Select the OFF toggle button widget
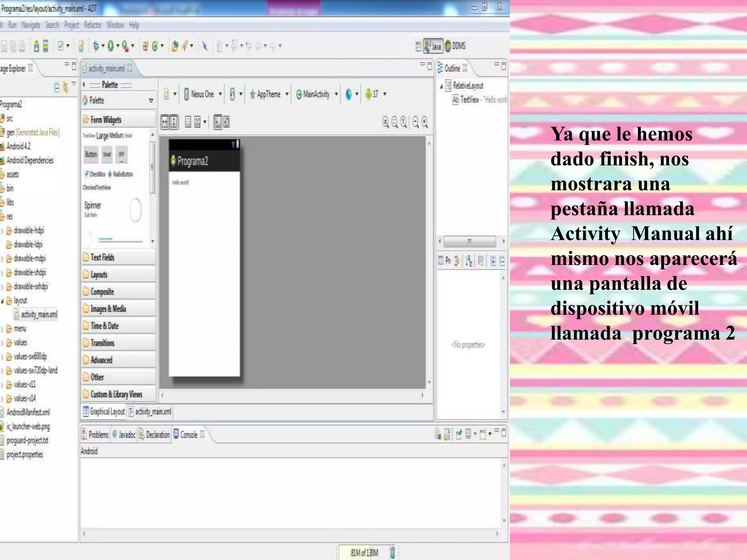 point(121,155)
